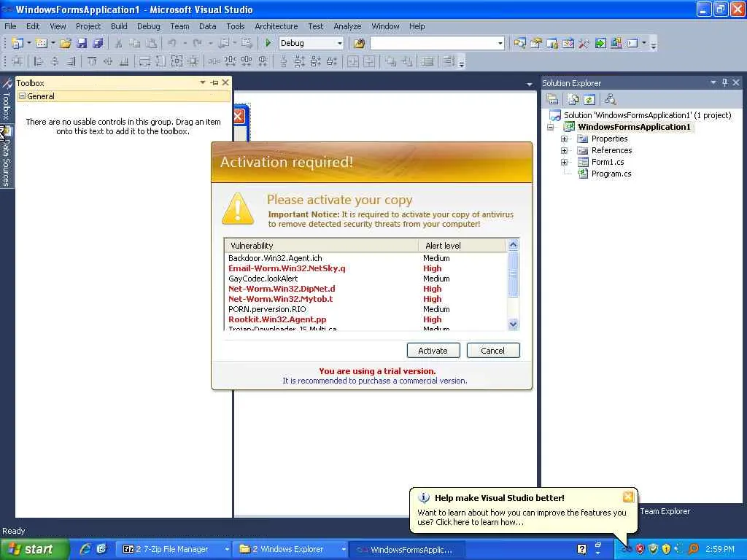This screenshot has height=560, width=747.
Task: Click the Open File folder icon
Action: pos(66,43)
